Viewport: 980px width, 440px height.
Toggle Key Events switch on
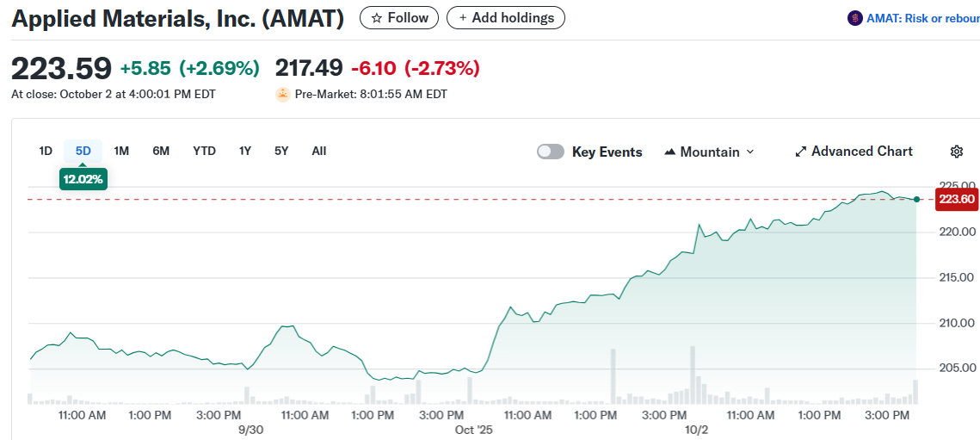click(x=551, y=152)
